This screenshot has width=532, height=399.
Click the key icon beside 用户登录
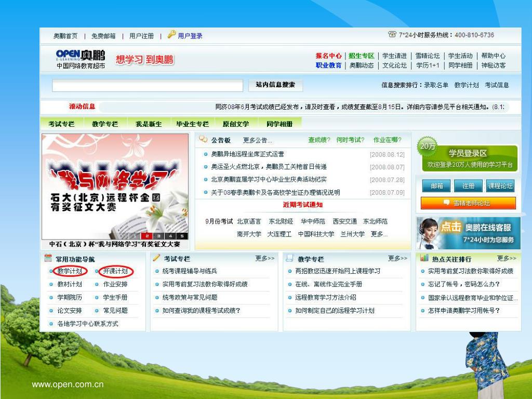point(171,34)
